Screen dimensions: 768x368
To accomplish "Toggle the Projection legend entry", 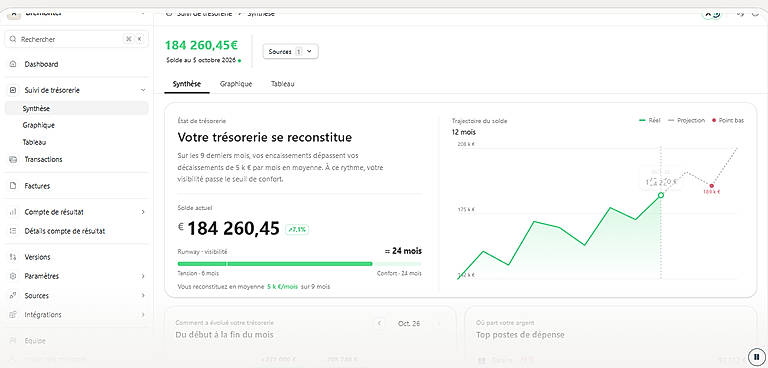I will point(687,120).
